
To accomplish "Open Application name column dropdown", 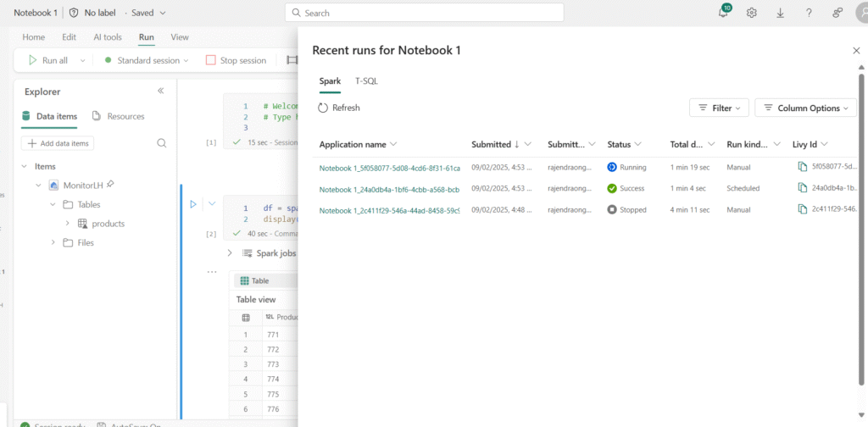I will (x=393, y=144).
